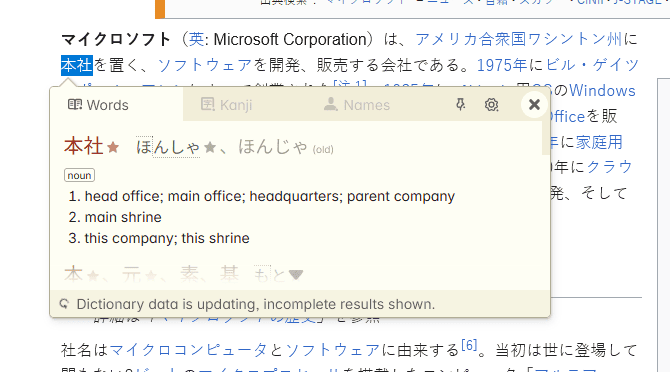Click the highlighted 本社 word in the article

pos(77,65)
